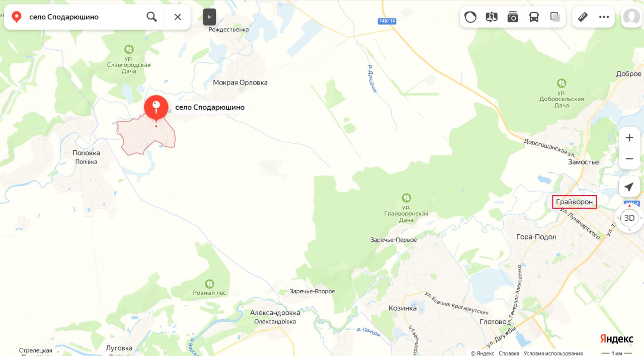Open the Справка link

click(x=509, y=353)
